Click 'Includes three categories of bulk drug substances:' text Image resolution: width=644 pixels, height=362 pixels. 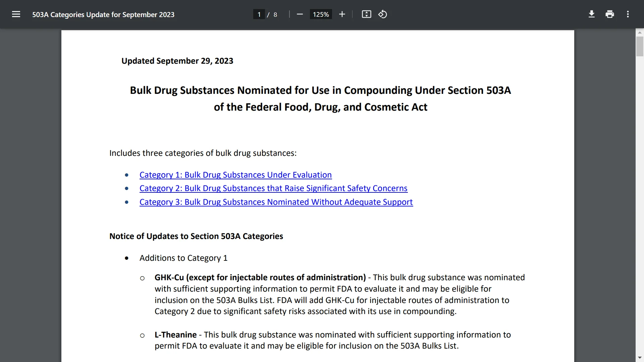pos(203,153)
